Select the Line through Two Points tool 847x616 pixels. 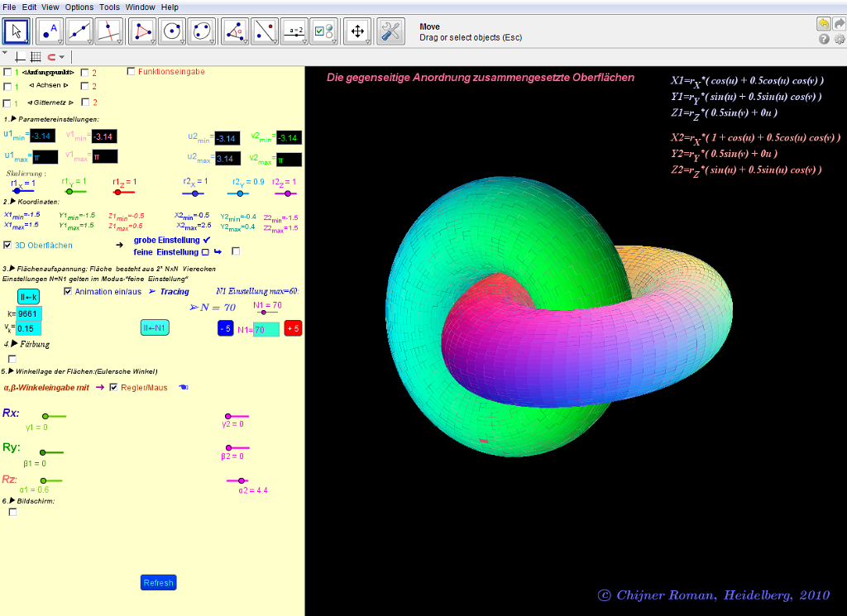pos(79,31)
